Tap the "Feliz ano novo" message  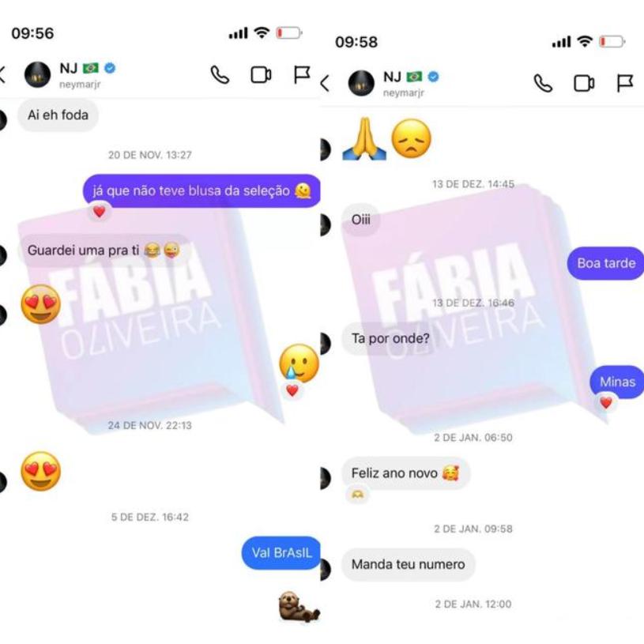pos(406,473)
